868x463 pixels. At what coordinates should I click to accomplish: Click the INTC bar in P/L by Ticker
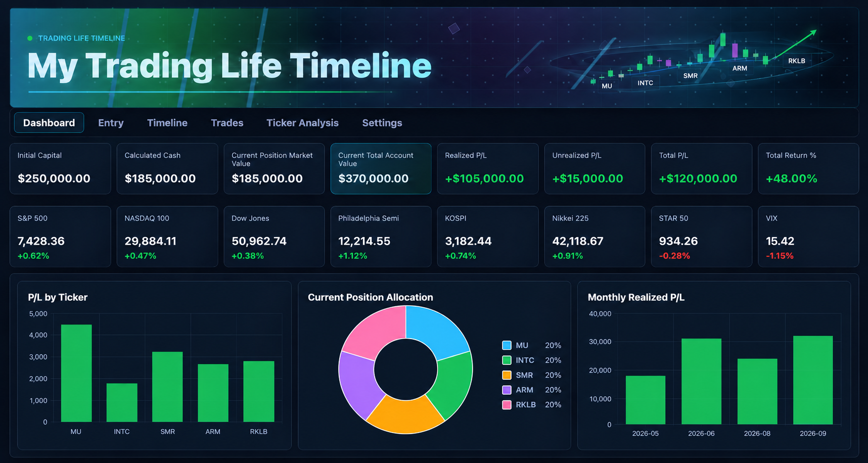(x=122, y=402)
